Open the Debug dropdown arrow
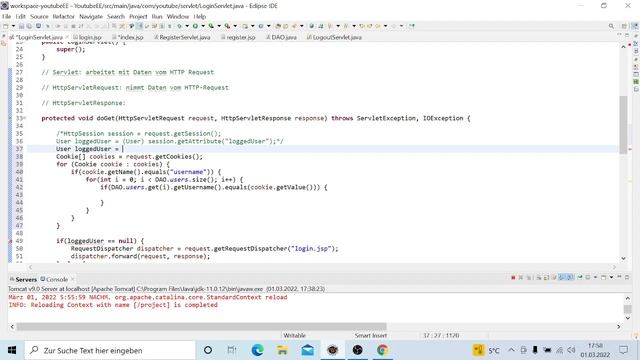Image resolution: width=640 pixels, height=360 pixels. click(x=187, y=26)
